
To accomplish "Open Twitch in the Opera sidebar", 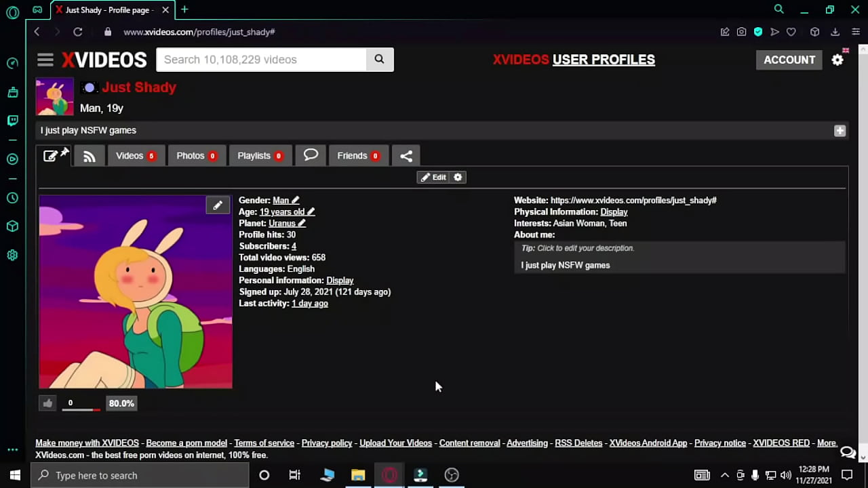I will [12, 121].
